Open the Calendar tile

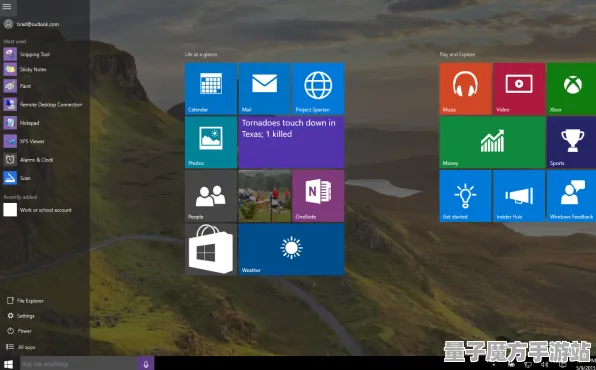211,89
